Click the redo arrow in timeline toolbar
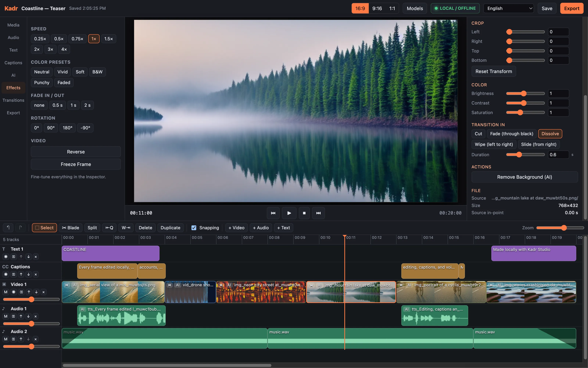This screenshot has width=588, height=368. pyautogui.click(x=20, y=228)
